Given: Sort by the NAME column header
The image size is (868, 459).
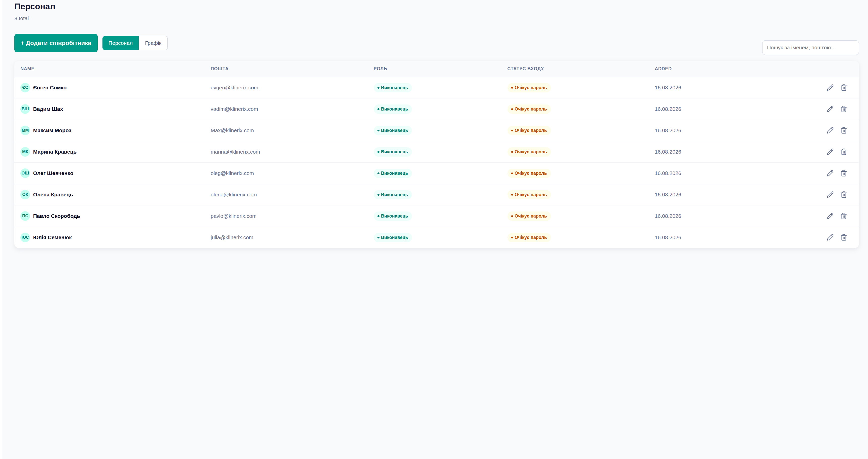Looking at the screenshot, I should tap(27, 69).
